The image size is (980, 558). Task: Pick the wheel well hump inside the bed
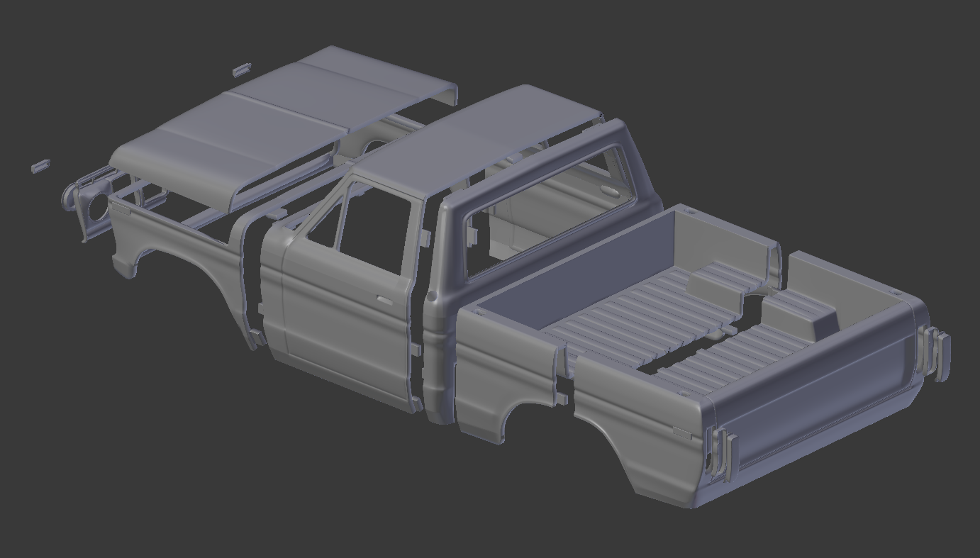(801, 316)
